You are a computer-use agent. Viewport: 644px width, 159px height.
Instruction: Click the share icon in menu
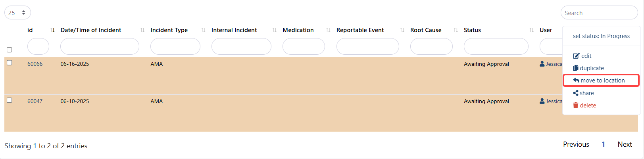(x=576, y=93)
